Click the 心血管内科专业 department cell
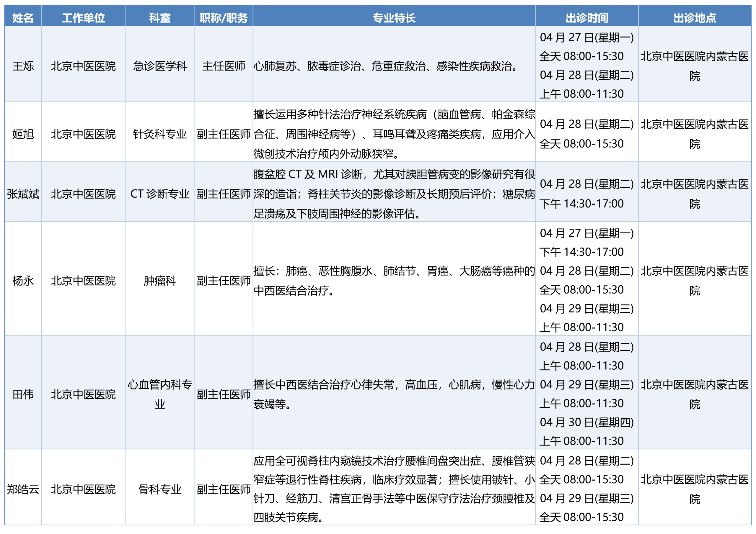The height and width of the screenshot is (534, 756). [160, 394]
